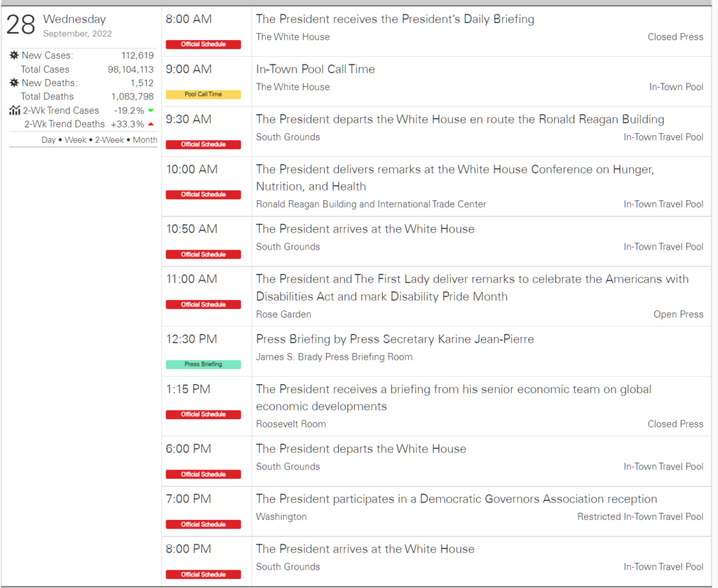The width and height of the screenshot is (718, 588).
Task: Click the green down arrow for trend cases
Action: (150, 111)
